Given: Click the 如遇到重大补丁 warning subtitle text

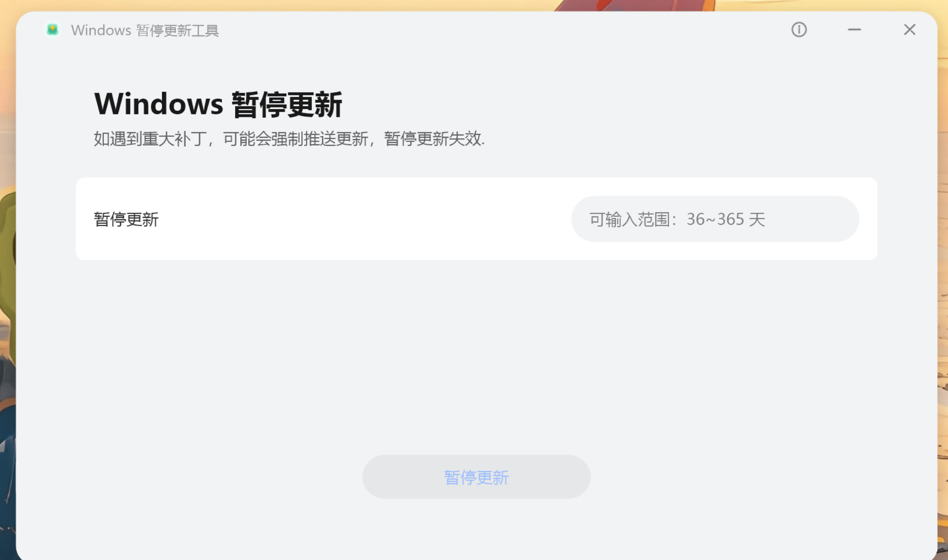Looking at the screenshot, I should (289, 139).
